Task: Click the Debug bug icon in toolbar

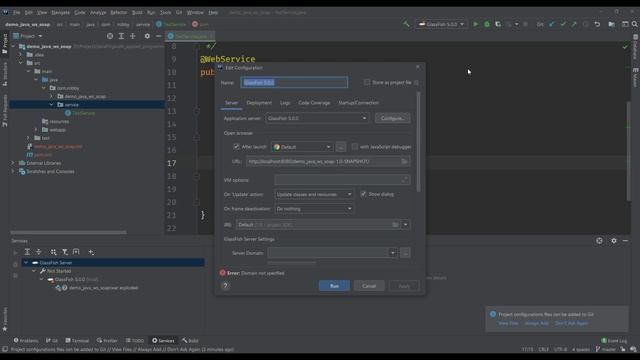Action: 487,24
